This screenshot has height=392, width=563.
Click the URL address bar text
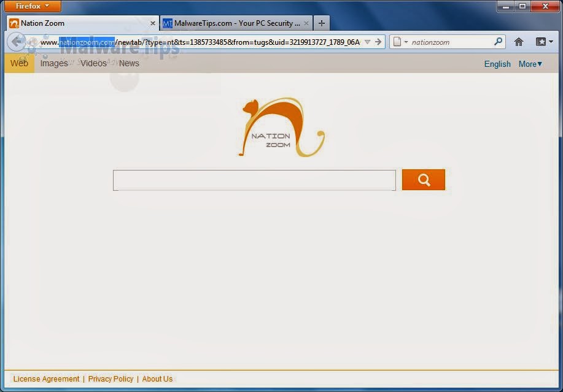(x=200, y=42)
